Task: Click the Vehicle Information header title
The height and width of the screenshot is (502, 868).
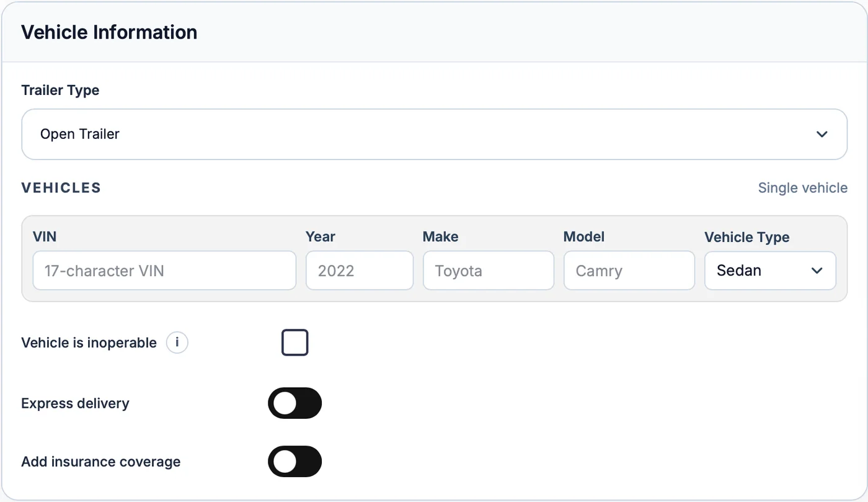Action: click(109, 32)
